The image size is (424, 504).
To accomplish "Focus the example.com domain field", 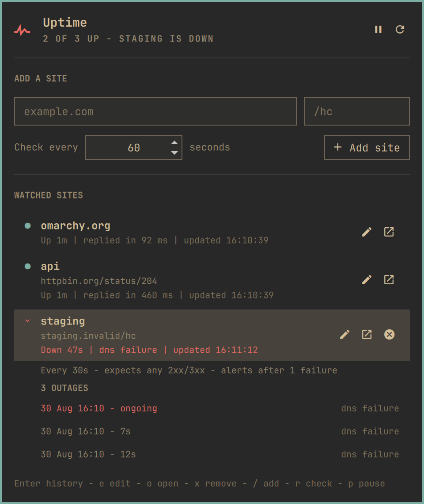I will tap(155, 111).
